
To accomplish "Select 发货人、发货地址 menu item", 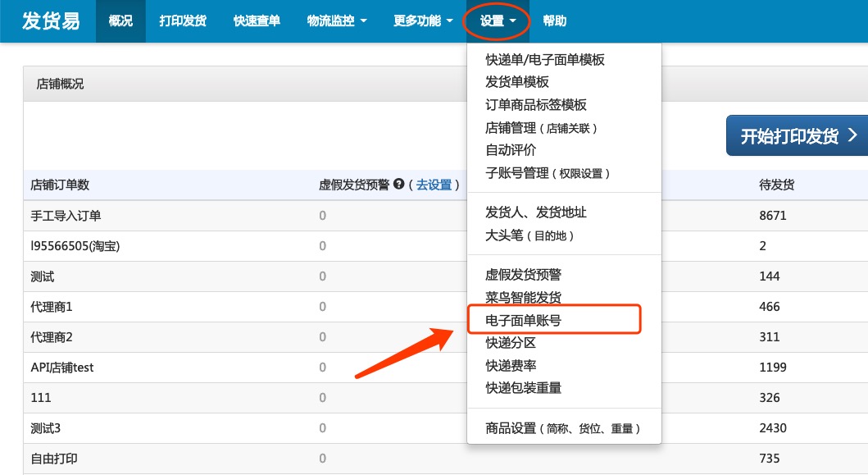I will [536, 212].
